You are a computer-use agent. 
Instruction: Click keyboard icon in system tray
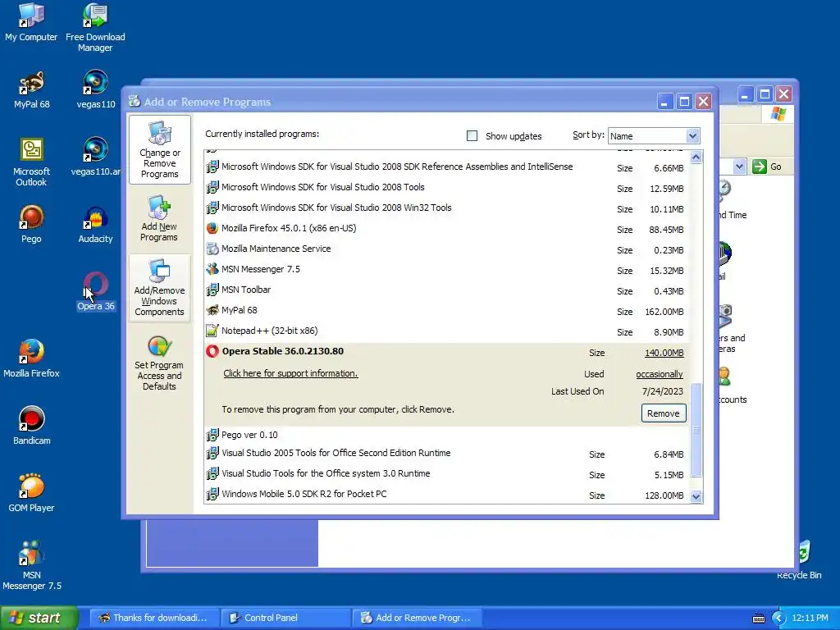(759, 619)
